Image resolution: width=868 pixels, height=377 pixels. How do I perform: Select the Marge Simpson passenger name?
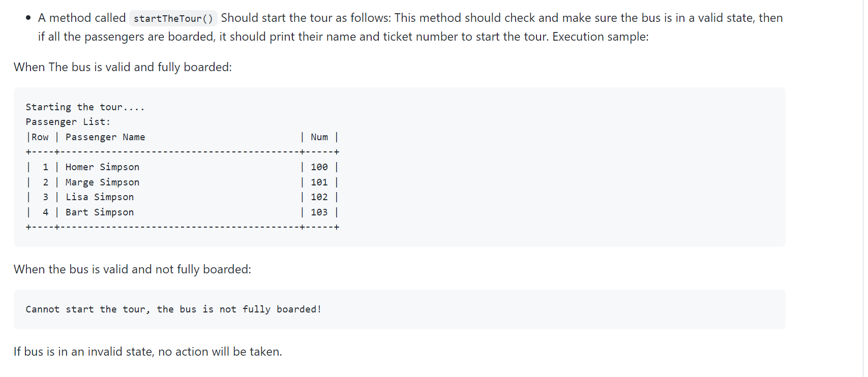(102, 182)
